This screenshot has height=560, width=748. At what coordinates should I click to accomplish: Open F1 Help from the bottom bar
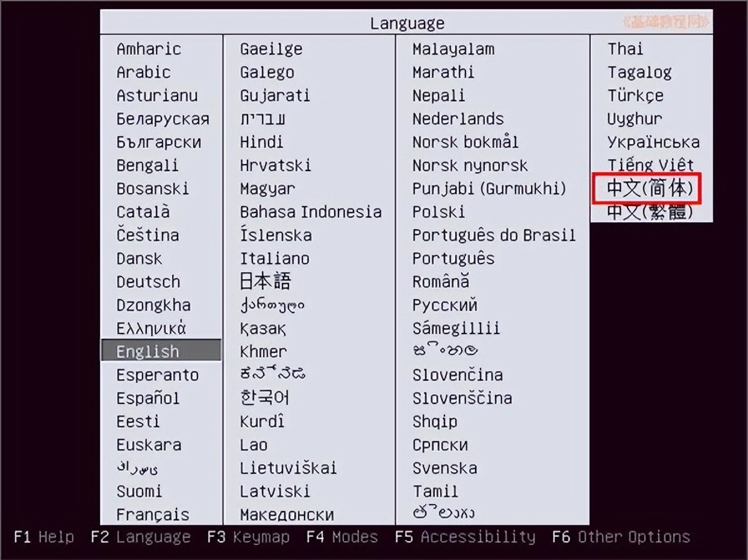coord(44,537)
